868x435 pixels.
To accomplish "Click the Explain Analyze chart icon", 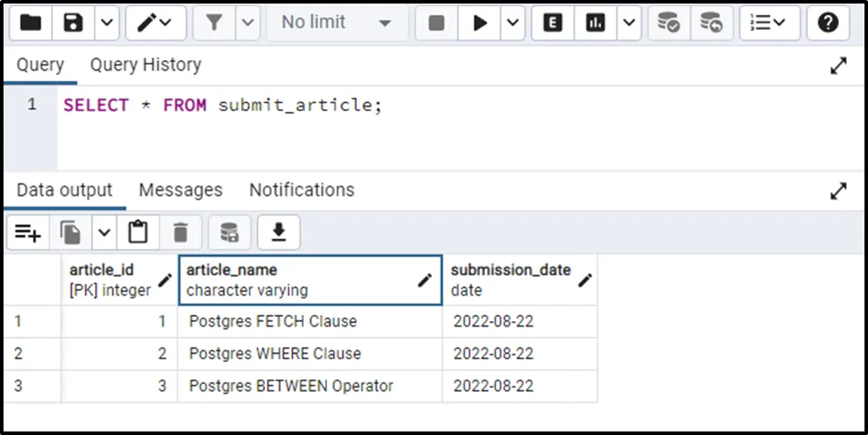I will 596,23.
